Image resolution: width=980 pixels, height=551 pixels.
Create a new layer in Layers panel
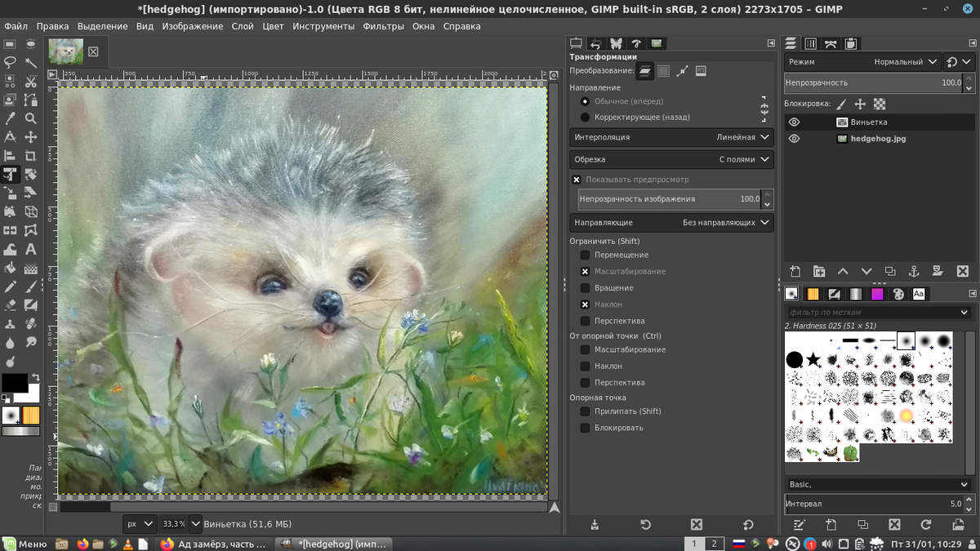pyautogui.click(x=795, y=272)
